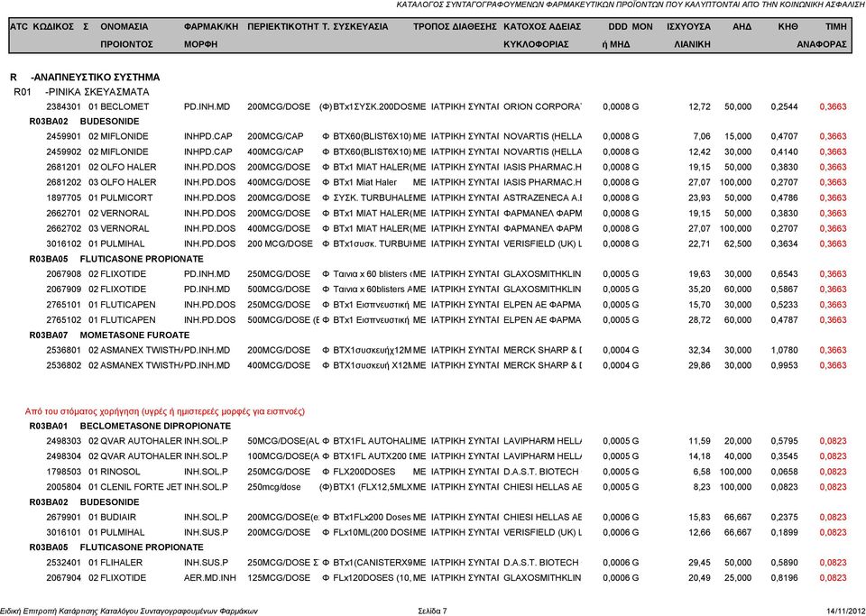Click the red 'Από του στόματος χορήγηση' section title
Viewport: 866px width, 616px height.
[x=164, y=411]
